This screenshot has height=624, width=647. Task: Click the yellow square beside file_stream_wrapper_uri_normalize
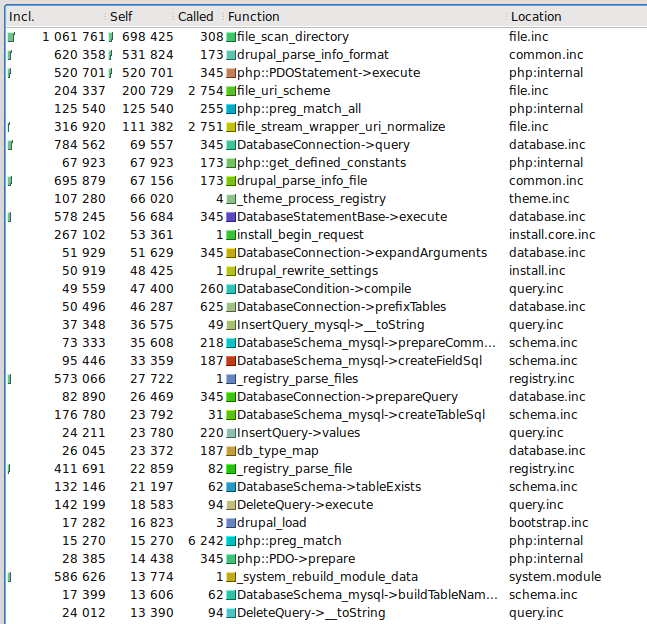tap(231, 127)
